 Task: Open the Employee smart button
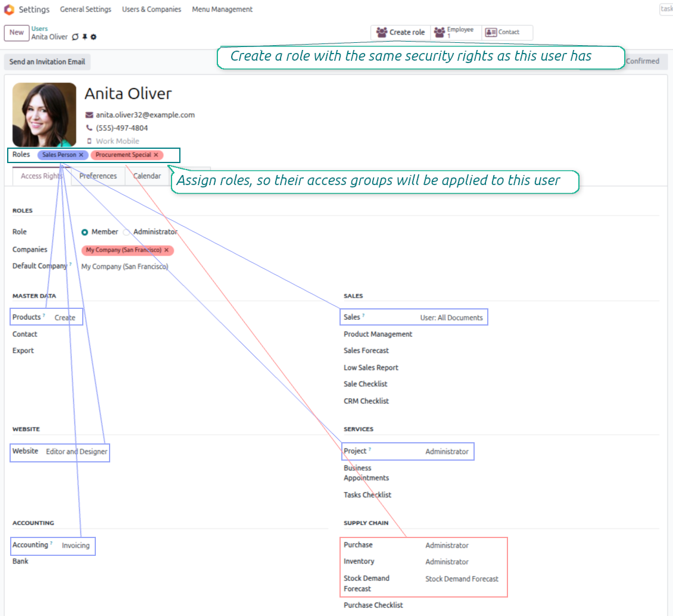(x=454, y=32)
